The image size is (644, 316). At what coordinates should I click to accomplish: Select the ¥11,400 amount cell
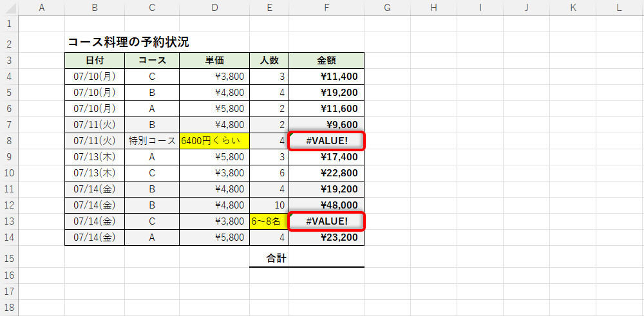[327, 77]
